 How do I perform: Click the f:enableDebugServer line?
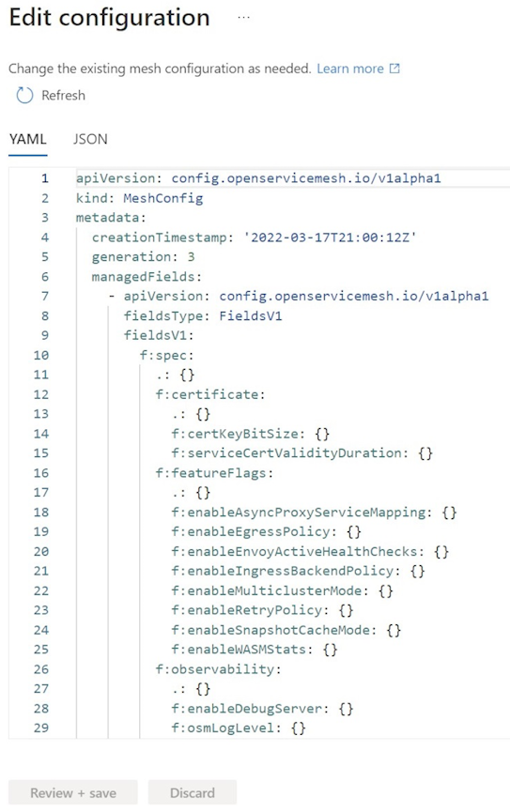pyautogui.click(x=262, y=709)
